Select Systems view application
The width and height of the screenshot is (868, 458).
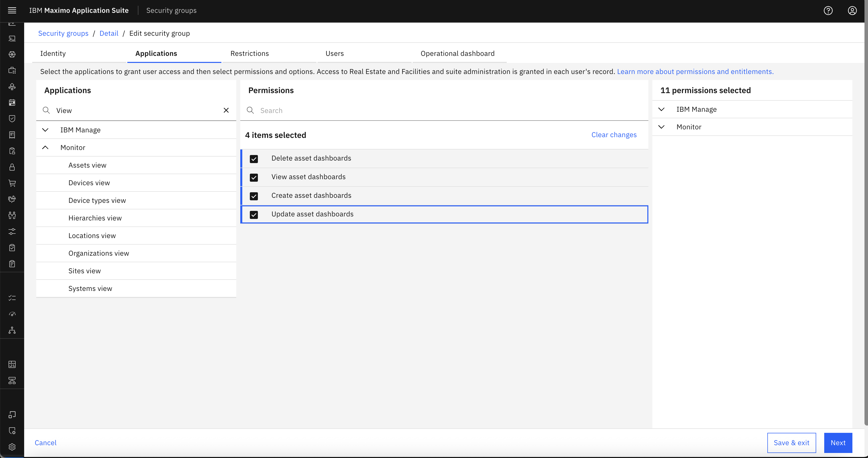coord(136,288)
